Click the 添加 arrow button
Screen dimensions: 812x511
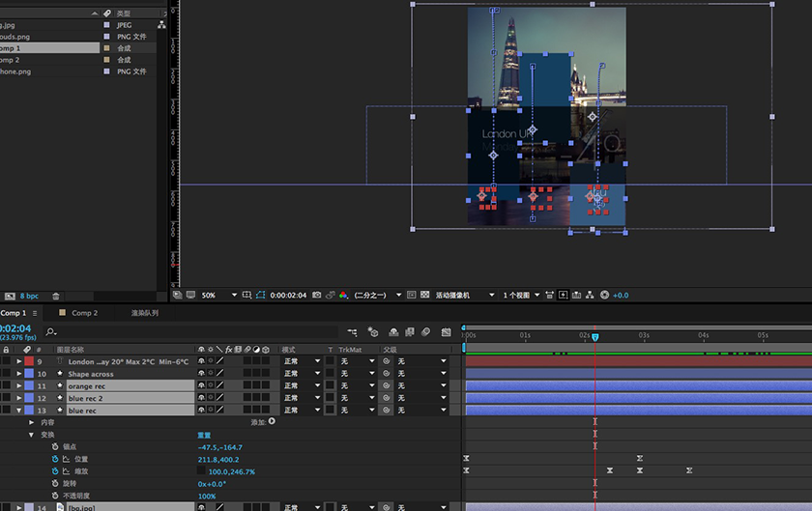coord(272,422)
